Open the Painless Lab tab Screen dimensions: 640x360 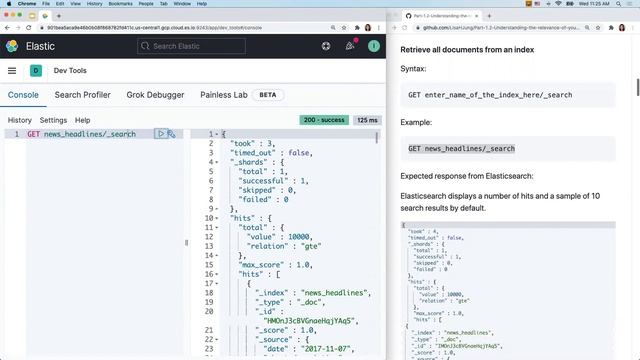[224, 95]
